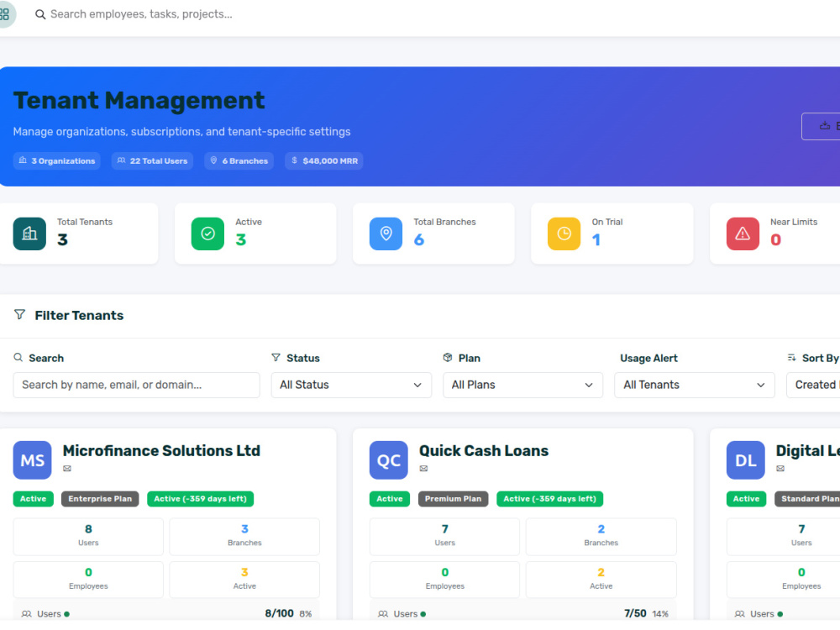840x630 pixels.
Task: Click the 8 Users tile on Microfinance card
Action: (88, 537)
